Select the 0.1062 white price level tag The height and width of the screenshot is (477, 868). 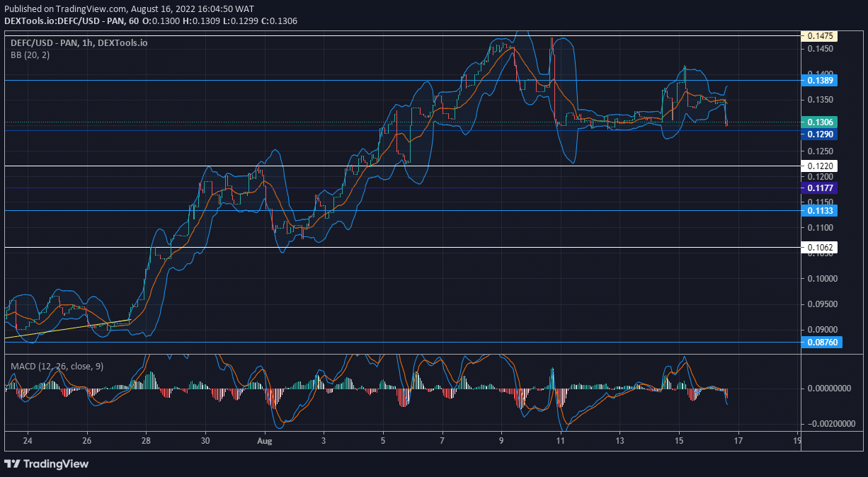point(819,248)
